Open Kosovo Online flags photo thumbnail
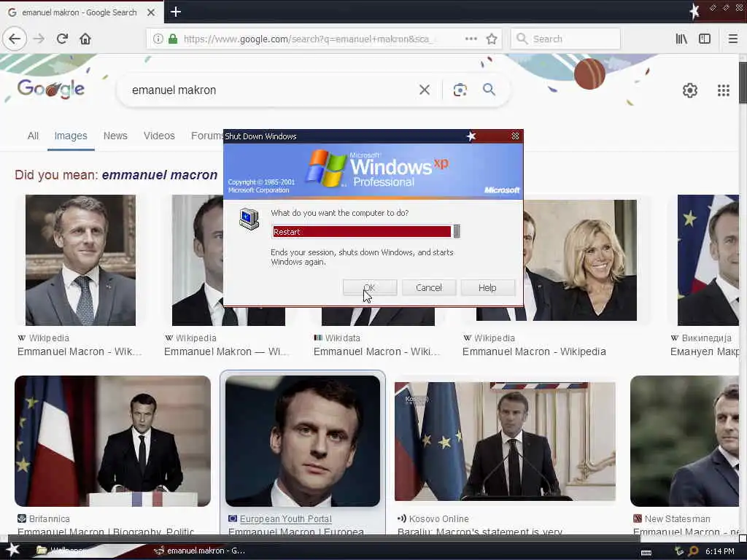Viewport: 747px width, 560px height. pos(505,441)
